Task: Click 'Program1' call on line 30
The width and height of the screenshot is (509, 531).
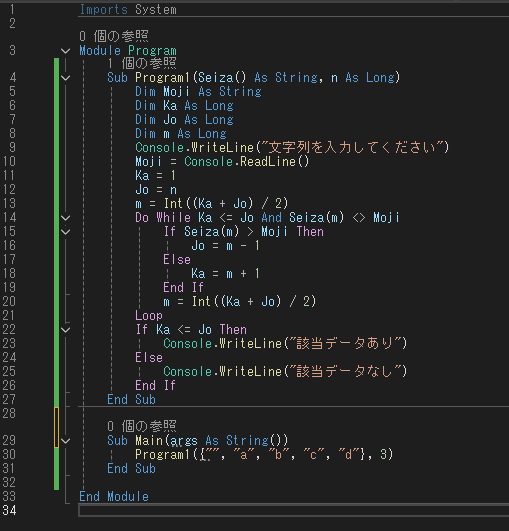Action: click(162, 454)
